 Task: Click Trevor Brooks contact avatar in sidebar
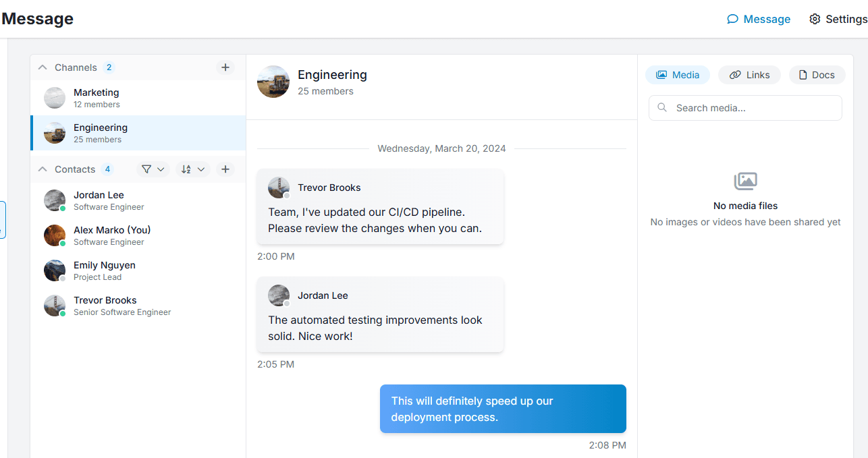[x=55, y=306]
